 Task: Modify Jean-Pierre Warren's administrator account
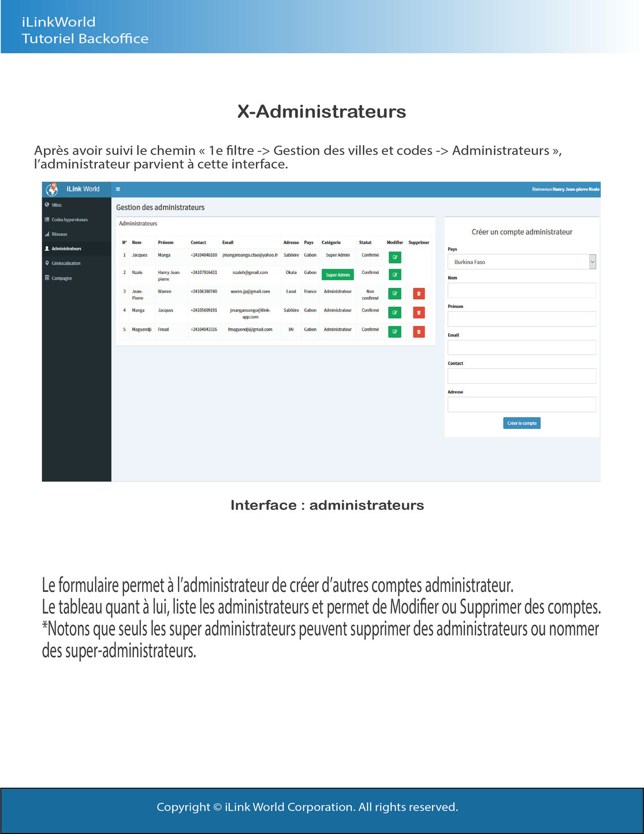pyautogui.click(x=394, y=294)
